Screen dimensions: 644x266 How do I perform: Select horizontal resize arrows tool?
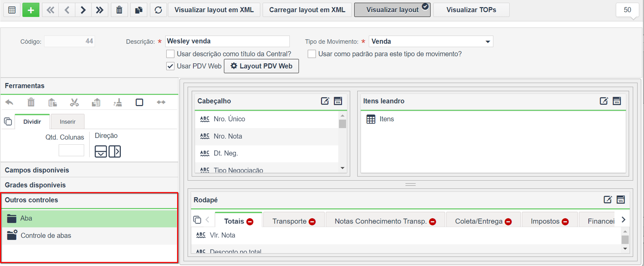(x=161, y=102)
